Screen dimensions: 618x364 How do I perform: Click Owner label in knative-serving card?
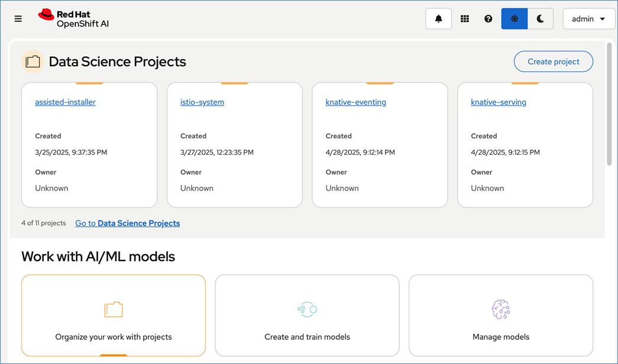point(481,172)
